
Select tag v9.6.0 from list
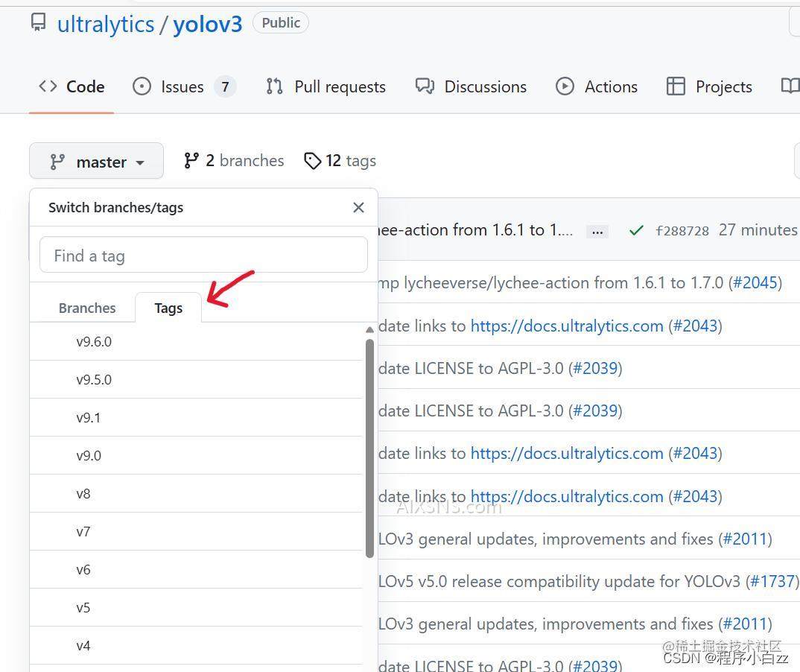(x=94, y=341)
